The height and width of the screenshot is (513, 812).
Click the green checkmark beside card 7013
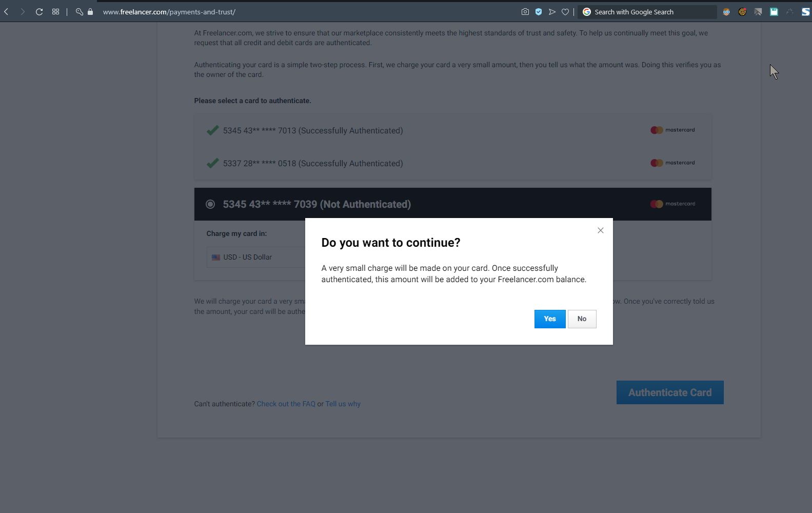pyautogui.click(x=212, y=130)
